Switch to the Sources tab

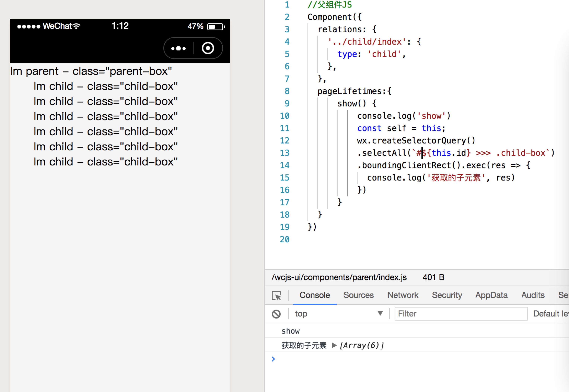[358, 295]
